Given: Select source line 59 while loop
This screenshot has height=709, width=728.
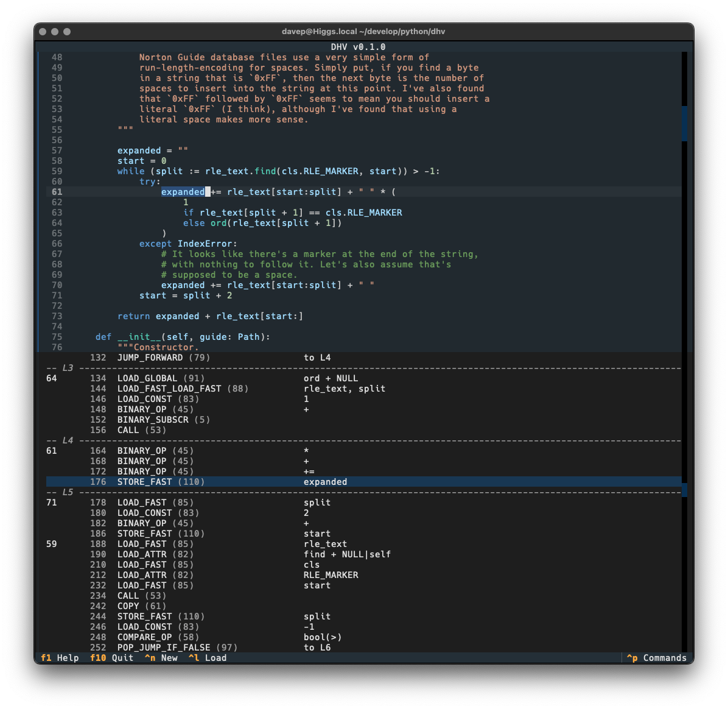Looking at the screenshot, I should (364, 171).
